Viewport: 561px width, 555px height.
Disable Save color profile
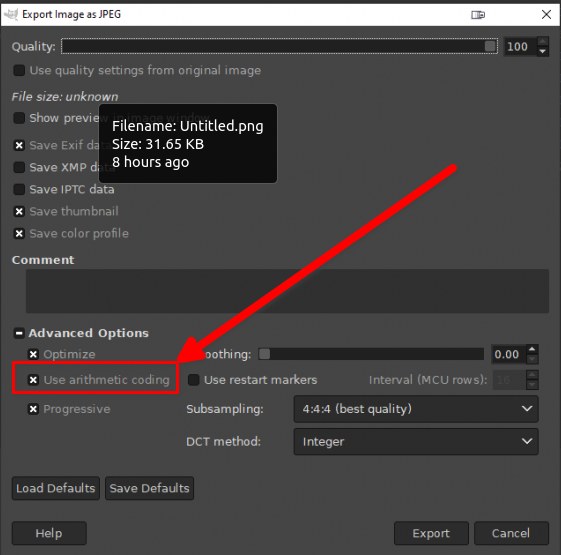pos(19,233)
